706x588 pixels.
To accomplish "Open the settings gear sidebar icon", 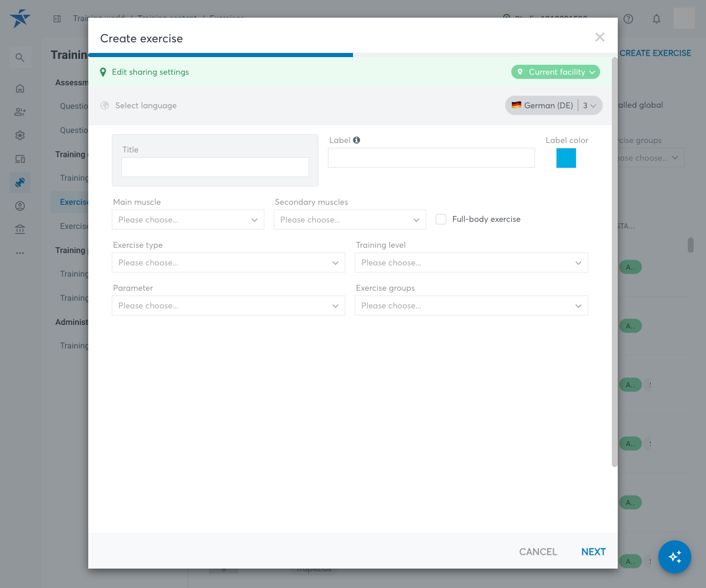I will [20, 135].
